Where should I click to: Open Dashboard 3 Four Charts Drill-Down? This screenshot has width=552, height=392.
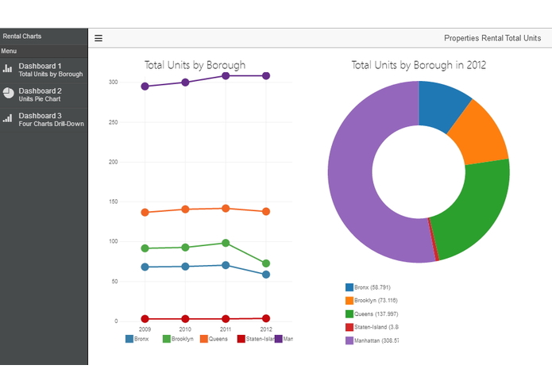44,120
